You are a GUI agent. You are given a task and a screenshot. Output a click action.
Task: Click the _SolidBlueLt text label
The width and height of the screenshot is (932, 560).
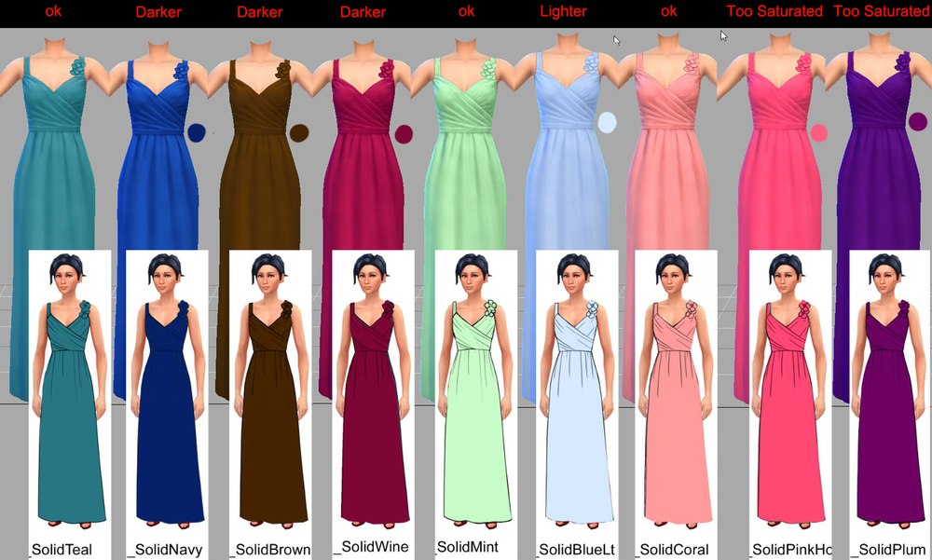pos(576,549)
